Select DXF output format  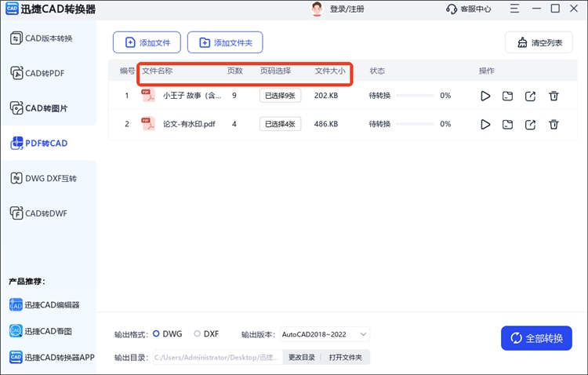(206, 333)
